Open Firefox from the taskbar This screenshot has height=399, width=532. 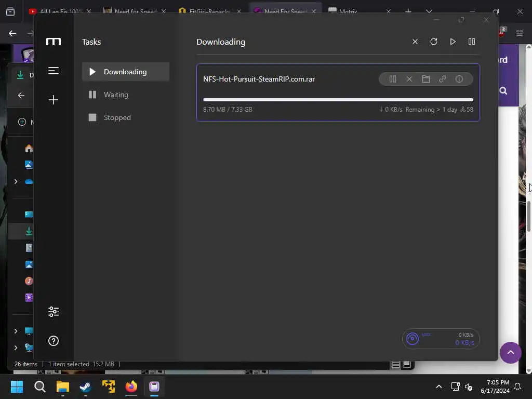click(131, 387)
